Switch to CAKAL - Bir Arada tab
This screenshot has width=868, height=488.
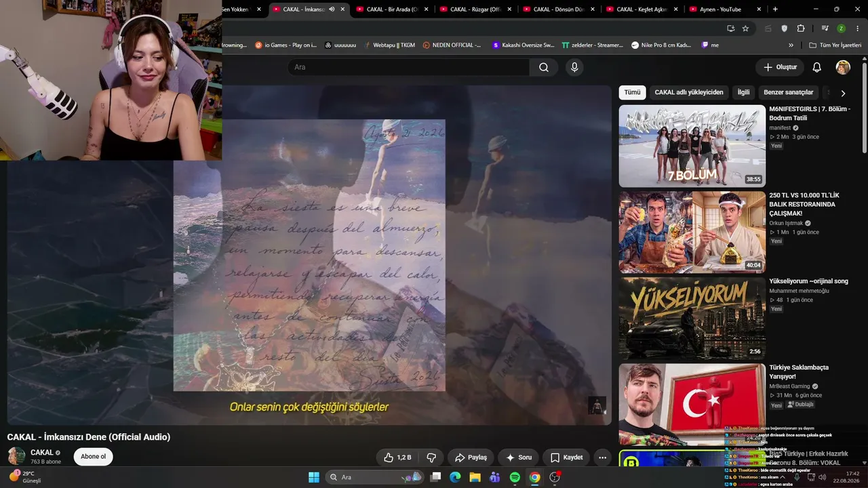coord(392,9)
